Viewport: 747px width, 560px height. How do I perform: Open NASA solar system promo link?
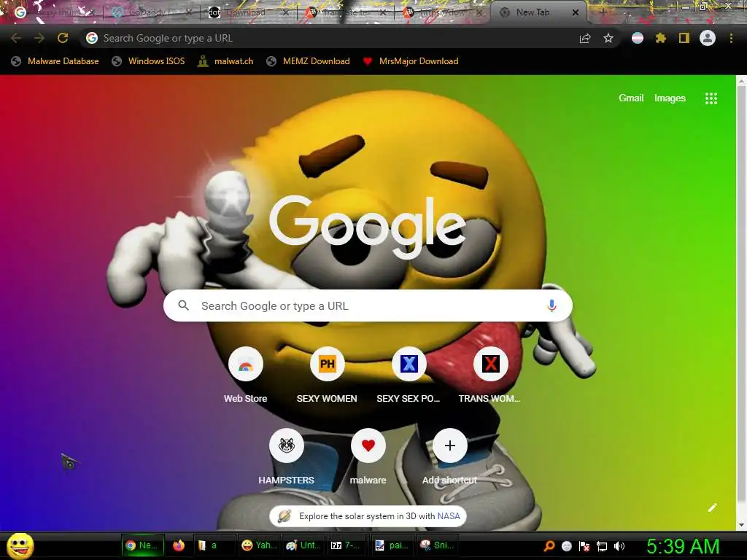[368, 516]
